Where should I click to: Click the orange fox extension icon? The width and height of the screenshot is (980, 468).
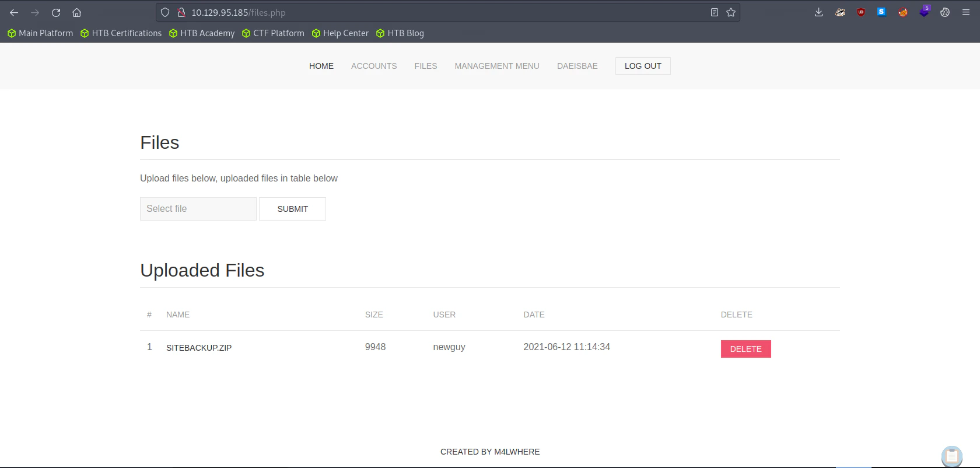click(903, 12)
